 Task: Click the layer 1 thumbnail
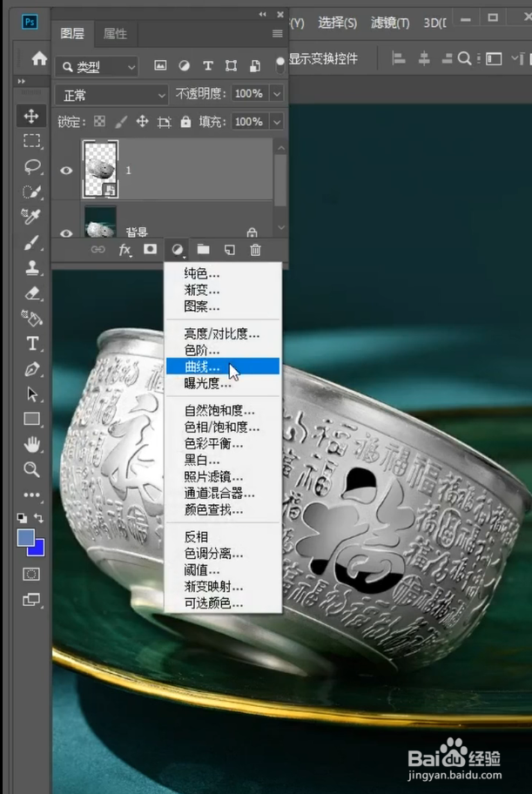(100, 169)
